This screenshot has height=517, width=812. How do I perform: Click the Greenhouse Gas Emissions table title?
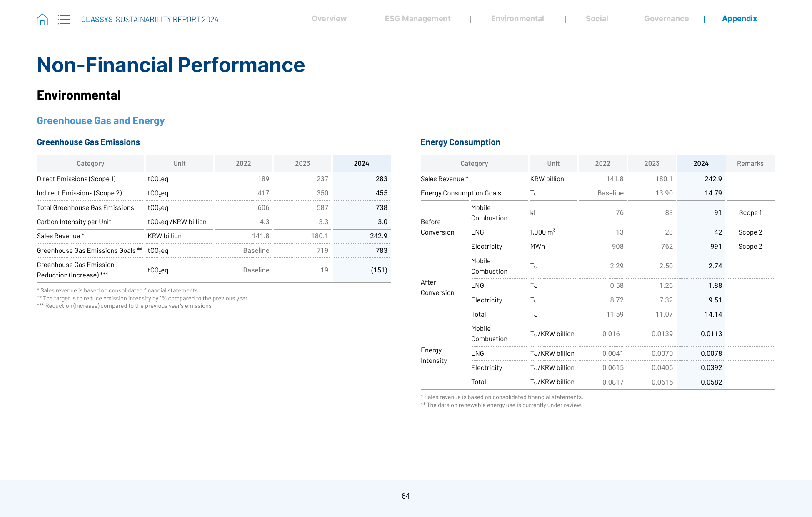tap(88, 142)
